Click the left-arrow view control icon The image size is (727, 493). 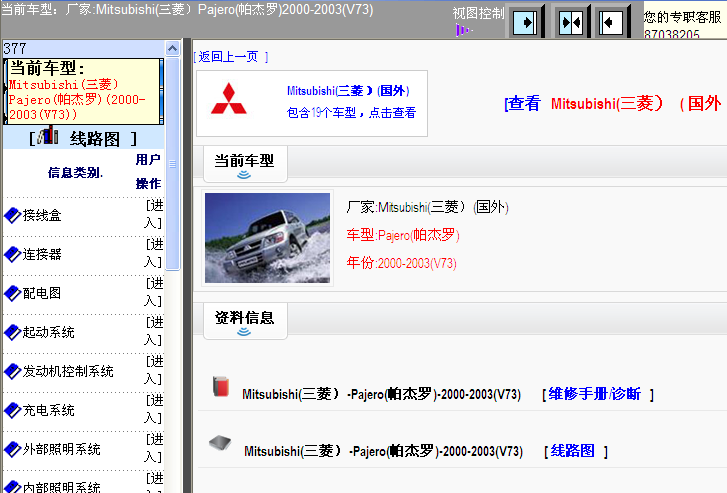click(x=611, y=22)
